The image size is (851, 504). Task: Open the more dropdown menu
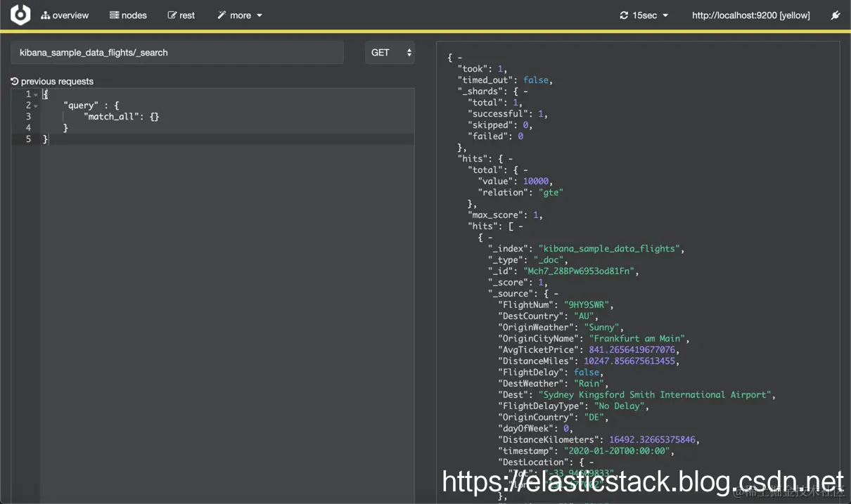click(240, 15)
